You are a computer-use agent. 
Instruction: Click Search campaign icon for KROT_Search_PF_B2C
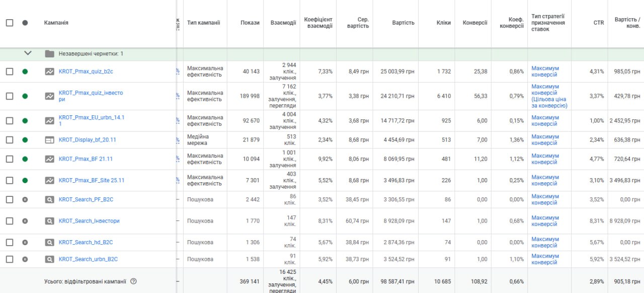[x=49, y=200]
